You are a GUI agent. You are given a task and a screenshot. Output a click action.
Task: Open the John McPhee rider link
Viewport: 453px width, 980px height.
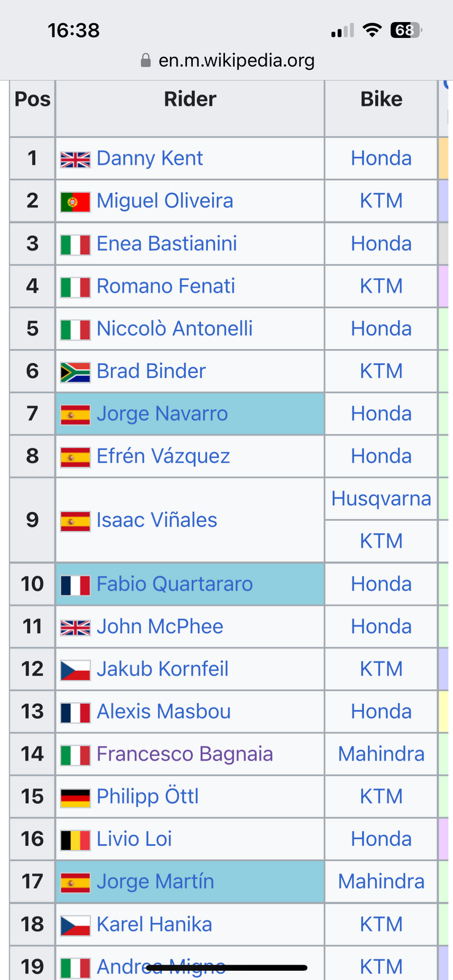(x=160, y=627)
